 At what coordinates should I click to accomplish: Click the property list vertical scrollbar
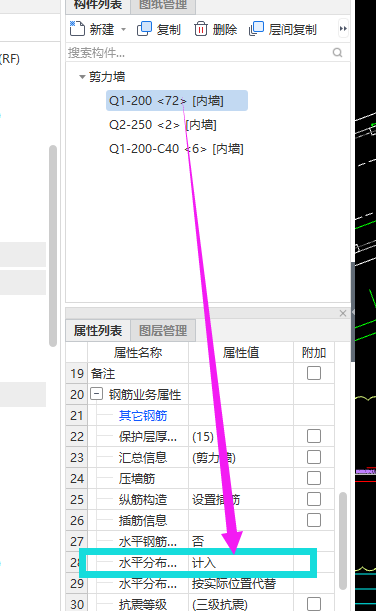tap(343, 541)
